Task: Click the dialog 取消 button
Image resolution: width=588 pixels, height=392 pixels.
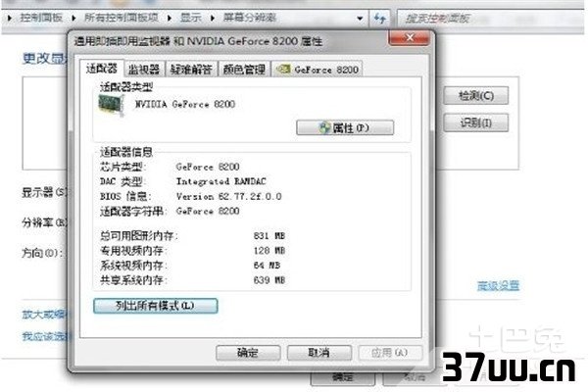Action: coord(319,353)
